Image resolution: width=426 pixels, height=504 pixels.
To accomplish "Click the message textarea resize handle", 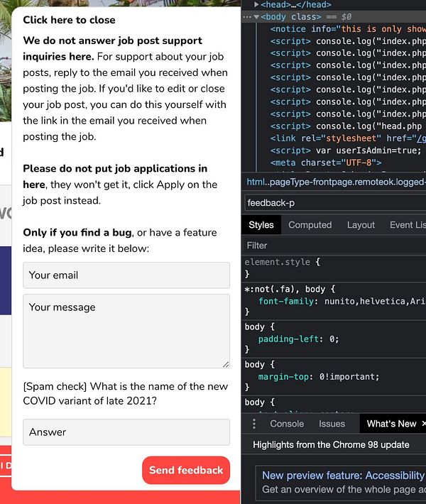I will click(x=226, y=364).
